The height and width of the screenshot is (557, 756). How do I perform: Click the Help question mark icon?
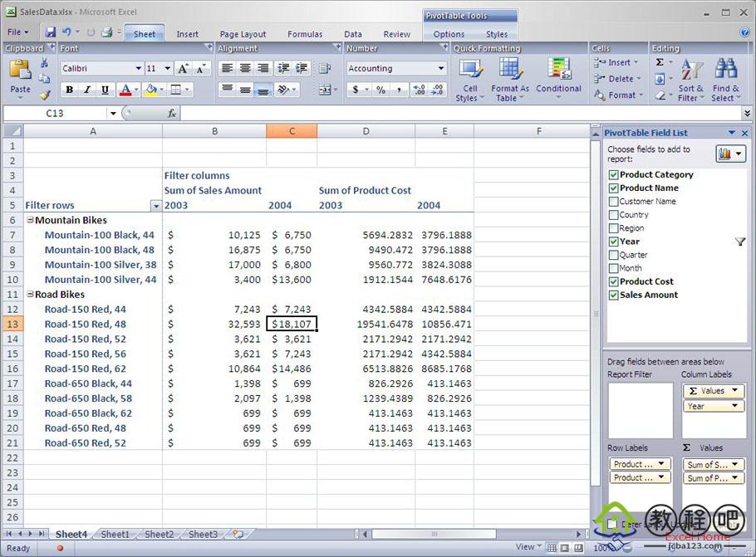coord(744,32)
